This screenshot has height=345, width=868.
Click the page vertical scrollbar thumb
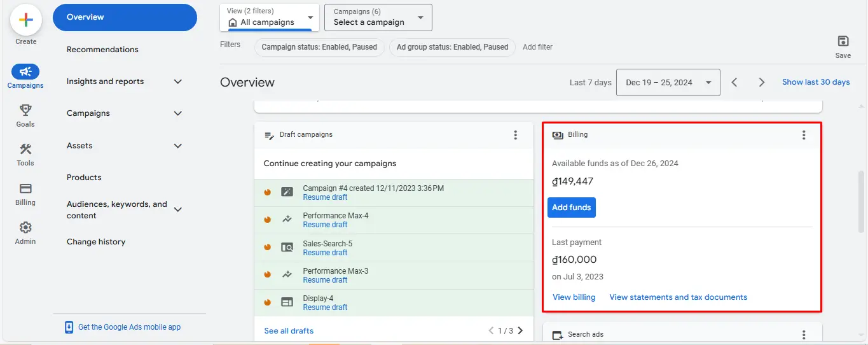tap(862, 201)
